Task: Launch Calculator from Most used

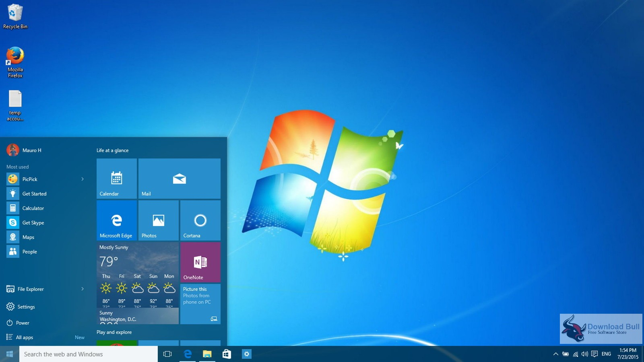Action: click(46, 208)
